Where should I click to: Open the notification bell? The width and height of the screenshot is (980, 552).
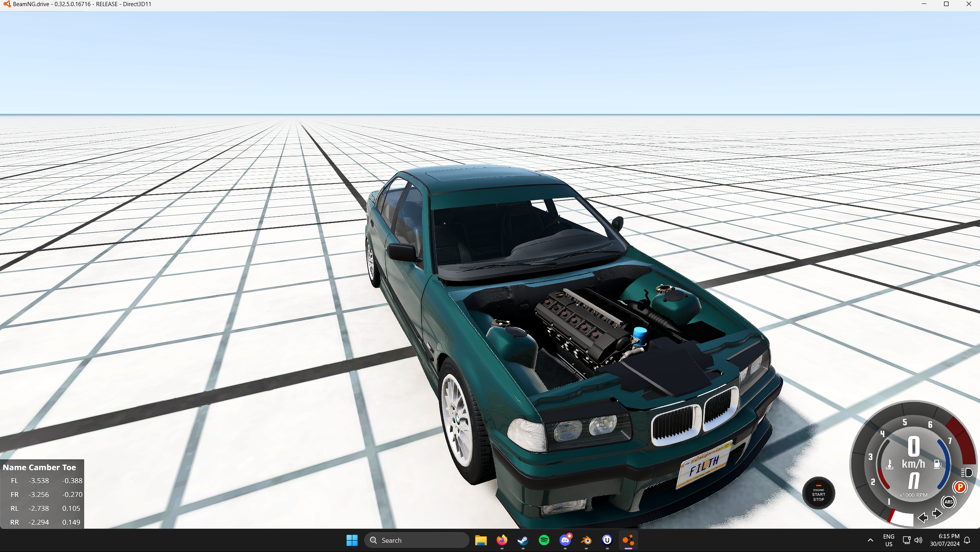tap(967, 540)
